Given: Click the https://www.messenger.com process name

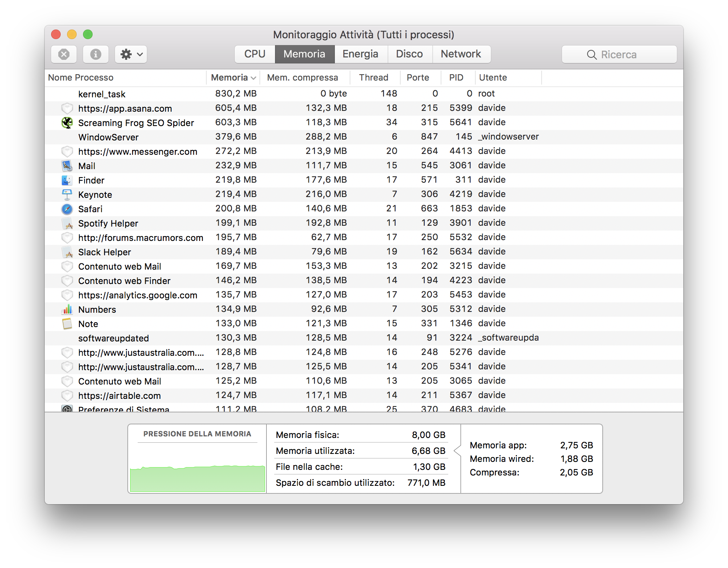Looking at the screenshot, I should click(138, 152).
